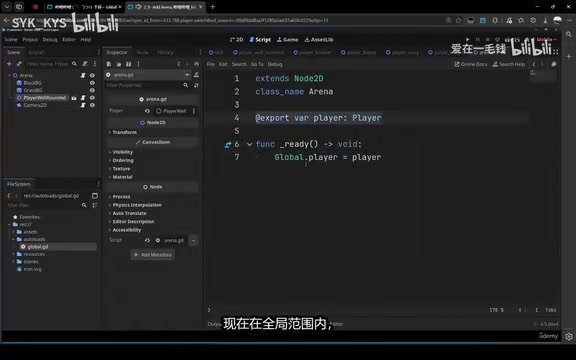The image size is (576, 360).
Task: Click Add Metadata button
Action: [x=153, y=255]
